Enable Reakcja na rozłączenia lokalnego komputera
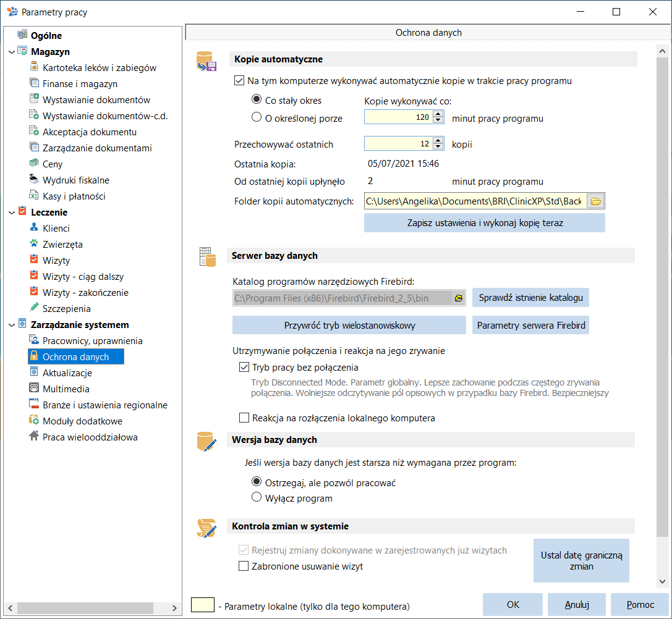The width and height of the screenshot is (672, 619). tap(244, 418)
